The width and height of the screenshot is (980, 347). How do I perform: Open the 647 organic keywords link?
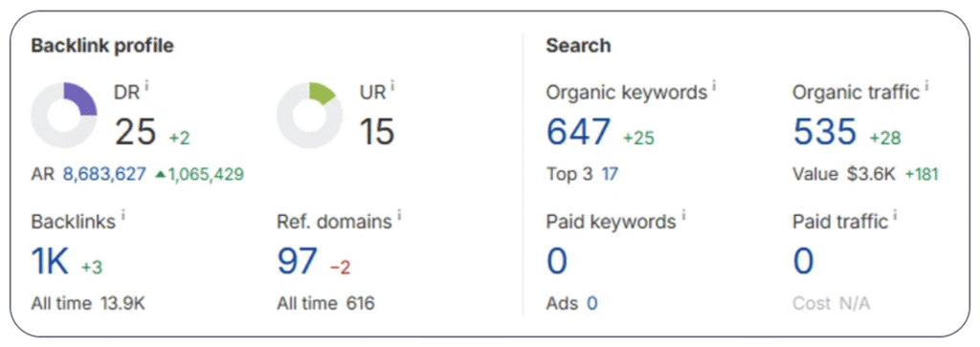pyautogui.click(x=579, y=132)
